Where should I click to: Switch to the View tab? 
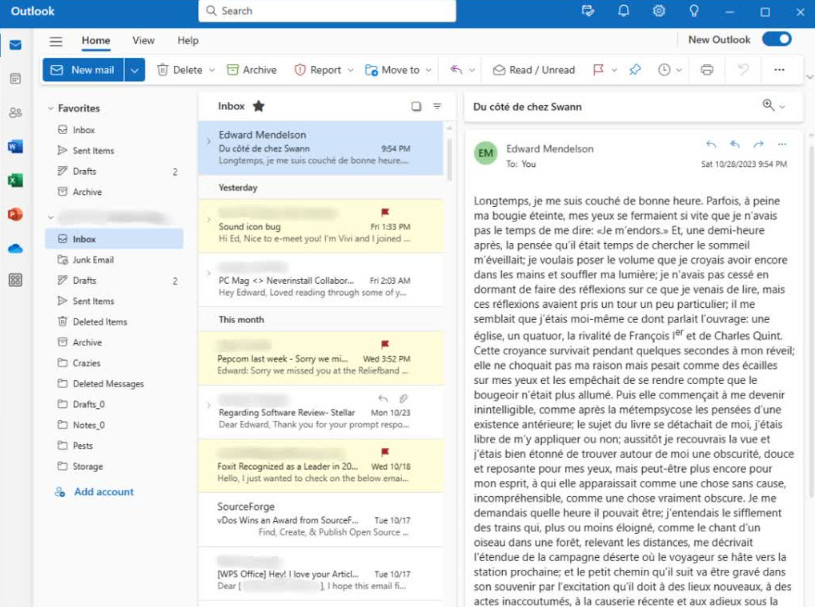point(143,41)
